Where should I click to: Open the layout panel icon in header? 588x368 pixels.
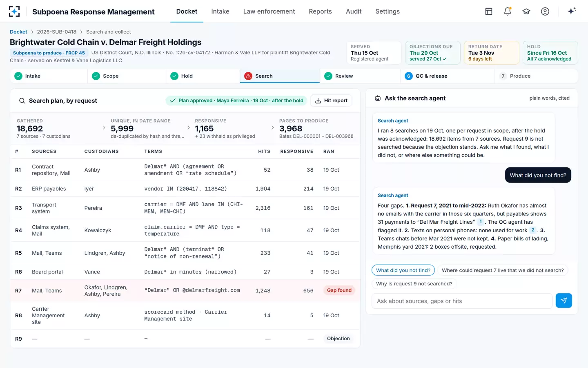(x=489, y=11)
